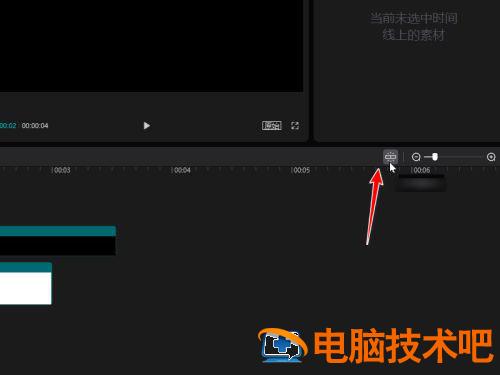The width and height of the screenshot is (500, 375).
Task: Jump to 00:04 on timeline ruler
Action: 181,170
